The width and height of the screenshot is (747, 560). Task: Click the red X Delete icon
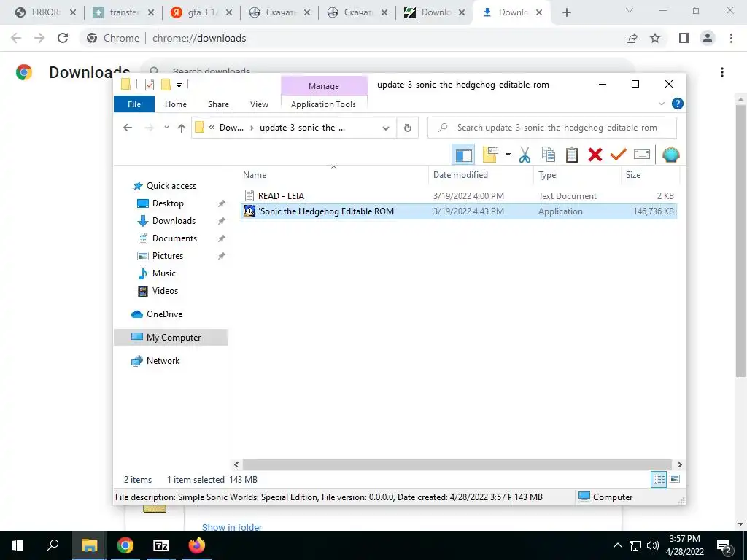tap(595, 155)
